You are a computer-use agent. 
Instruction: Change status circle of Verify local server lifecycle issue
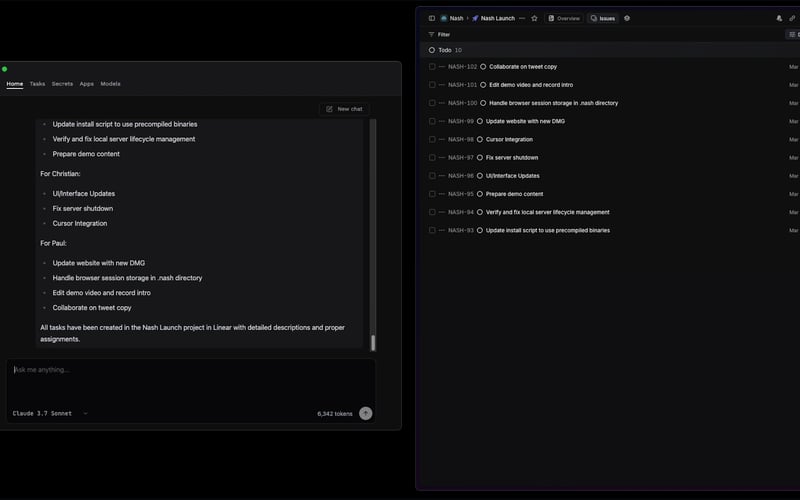point(480,212)
